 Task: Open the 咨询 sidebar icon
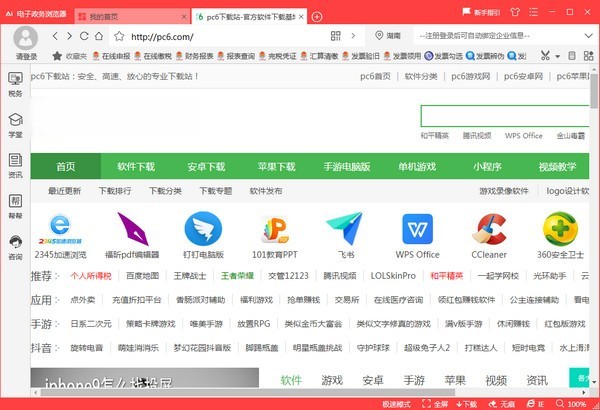pyautogui.click(x=15, y=248)
